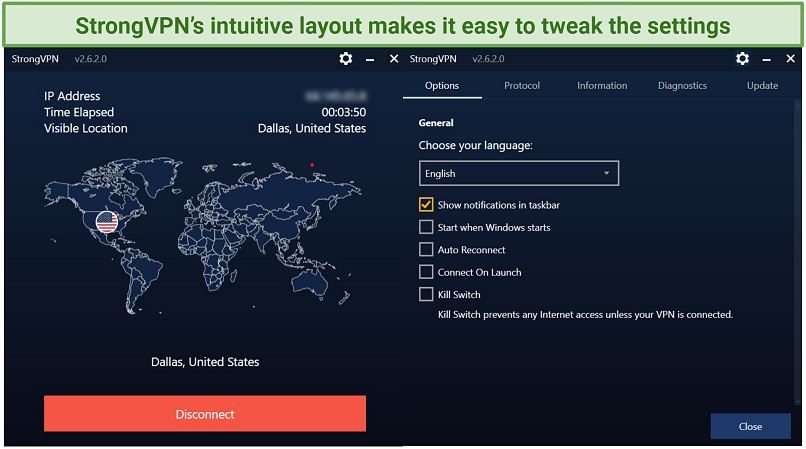The height and width of the screenshot is (449, 806).
Task: Click the Time Elapsed label
Action: (x=79, y=112)
